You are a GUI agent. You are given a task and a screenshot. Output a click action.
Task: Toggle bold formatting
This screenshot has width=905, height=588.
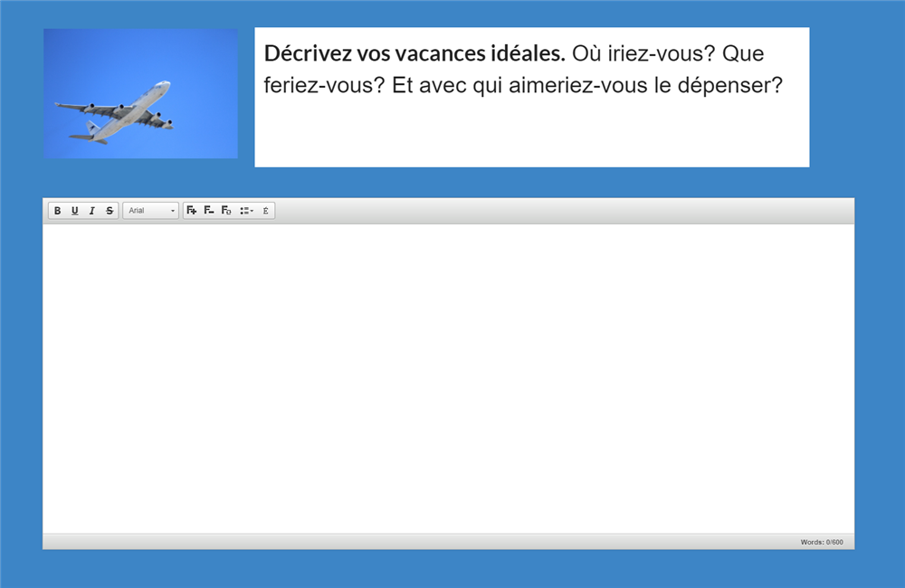57,211
